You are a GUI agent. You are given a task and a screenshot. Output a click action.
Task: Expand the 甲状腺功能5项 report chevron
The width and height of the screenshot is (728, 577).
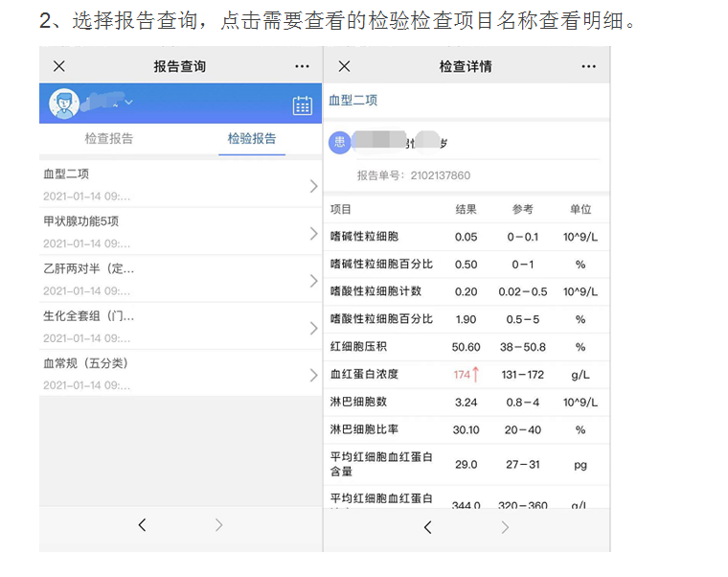click(313, 233)
